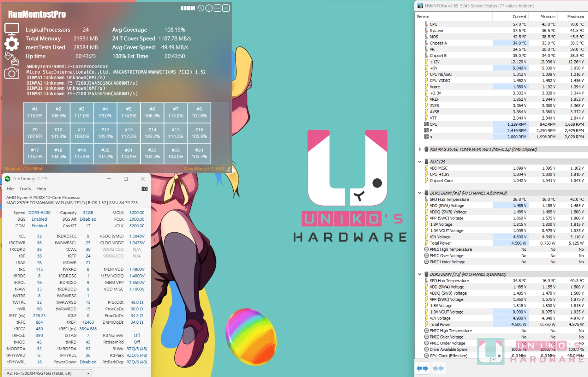Click the GDM Enabled value in ZenTimings
Image resolution: width=588 pixels, height=377 pixels.
[39, 226]
